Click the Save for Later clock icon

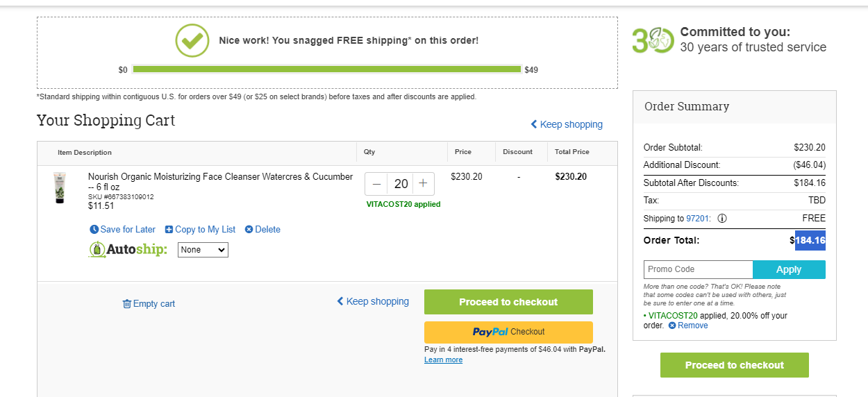94,230
